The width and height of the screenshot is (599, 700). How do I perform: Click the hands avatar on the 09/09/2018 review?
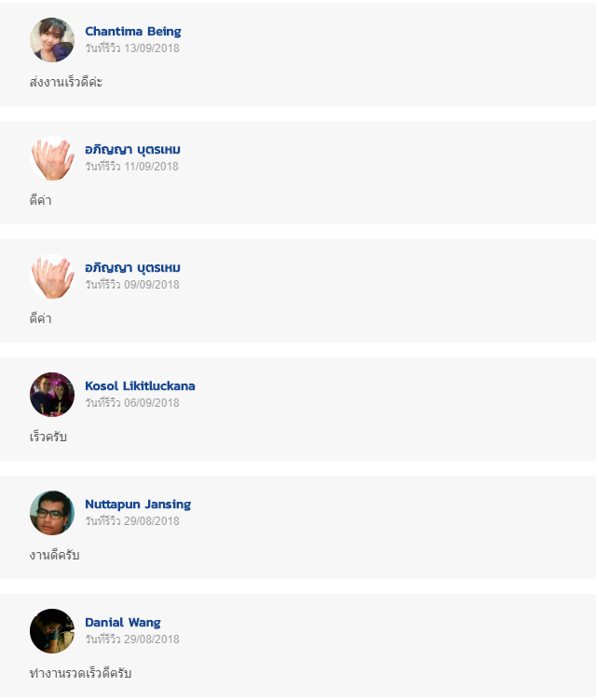tap(52, 276)
